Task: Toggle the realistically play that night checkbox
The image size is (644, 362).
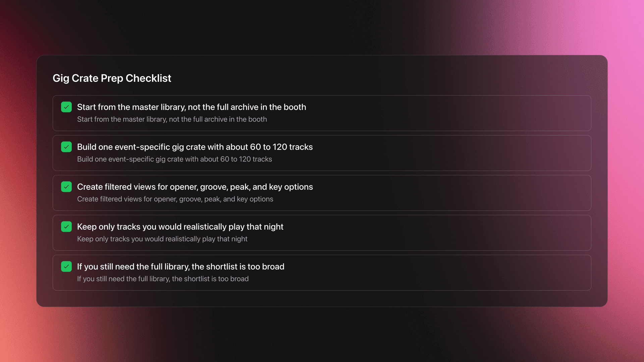Action: tap(66, 227)
